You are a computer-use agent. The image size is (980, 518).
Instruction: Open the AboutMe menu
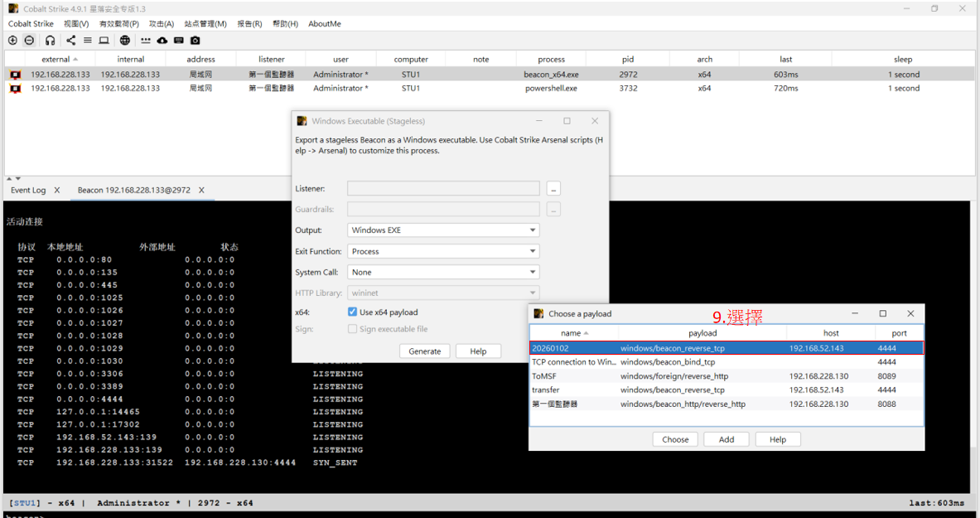(325, 24)
